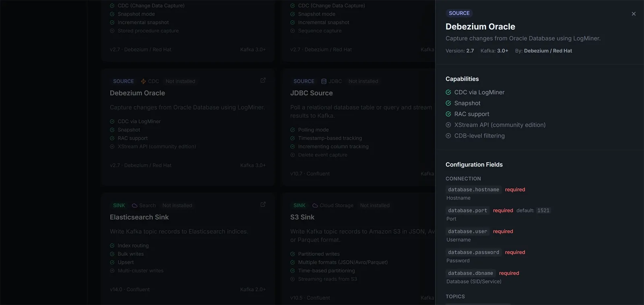Select the database.password field name

point(474,252)
